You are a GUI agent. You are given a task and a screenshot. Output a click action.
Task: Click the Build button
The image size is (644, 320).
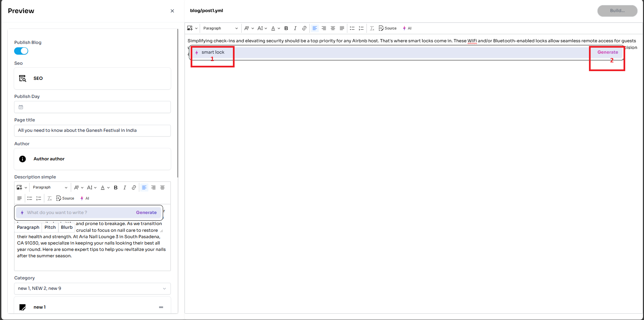tap(617, 11)
